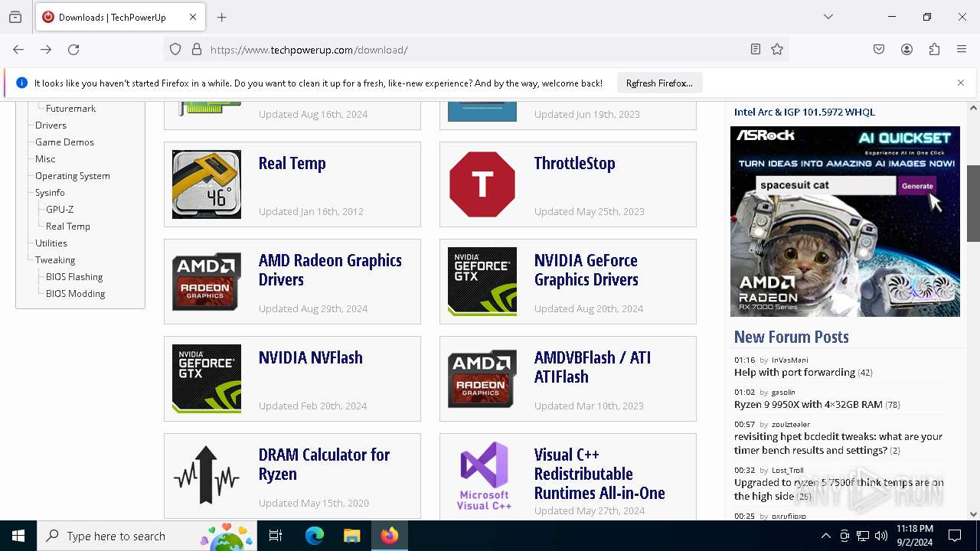Click the Firefox taskbar icon
The width and height of the screenshot is (980, 551).
390,536
